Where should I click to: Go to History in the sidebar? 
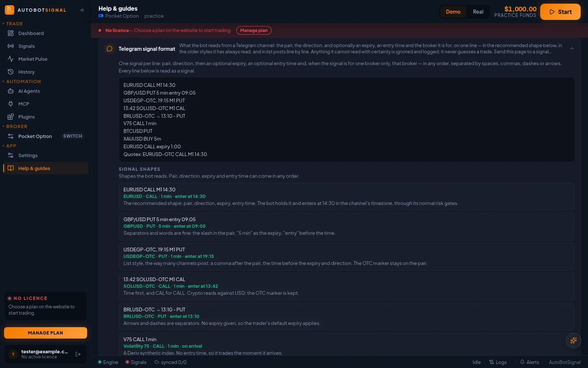click(46, 72)
